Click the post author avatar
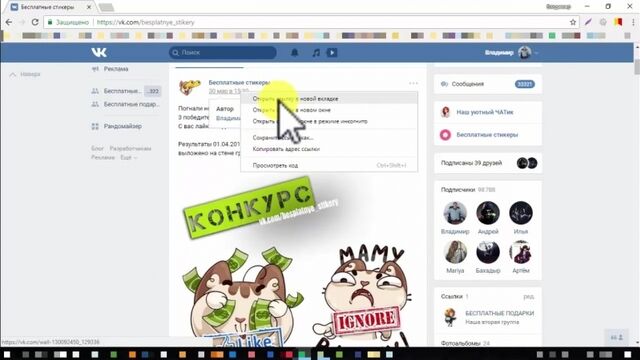The image size is (640, 360). click(190, 87)
